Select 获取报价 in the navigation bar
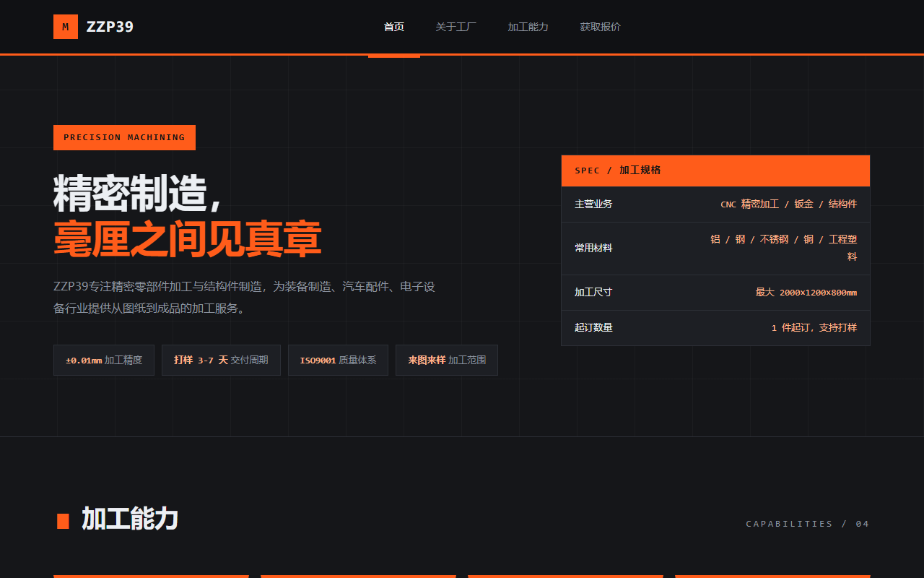Image resolution: width=924 pixels, height=578 pixels. pos(601,27)
